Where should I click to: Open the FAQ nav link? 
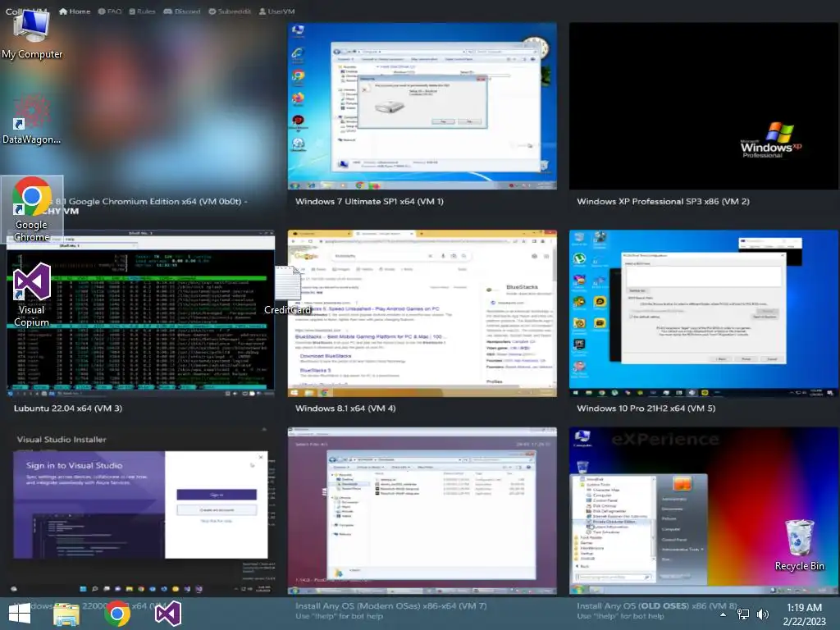pyautogui.click(x=110, y=11)
